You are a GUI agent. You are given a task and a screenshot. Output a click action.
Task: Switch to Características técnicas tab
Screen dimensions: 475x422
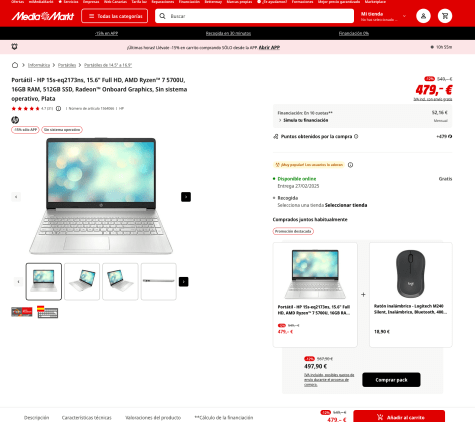point(87,417)
